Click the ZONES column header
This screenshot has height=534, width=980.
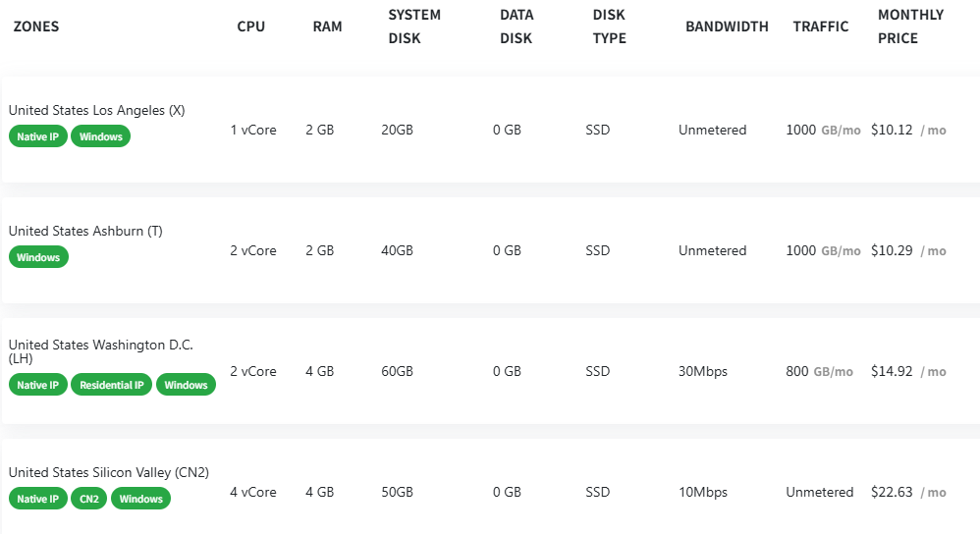tap(35, 27)
